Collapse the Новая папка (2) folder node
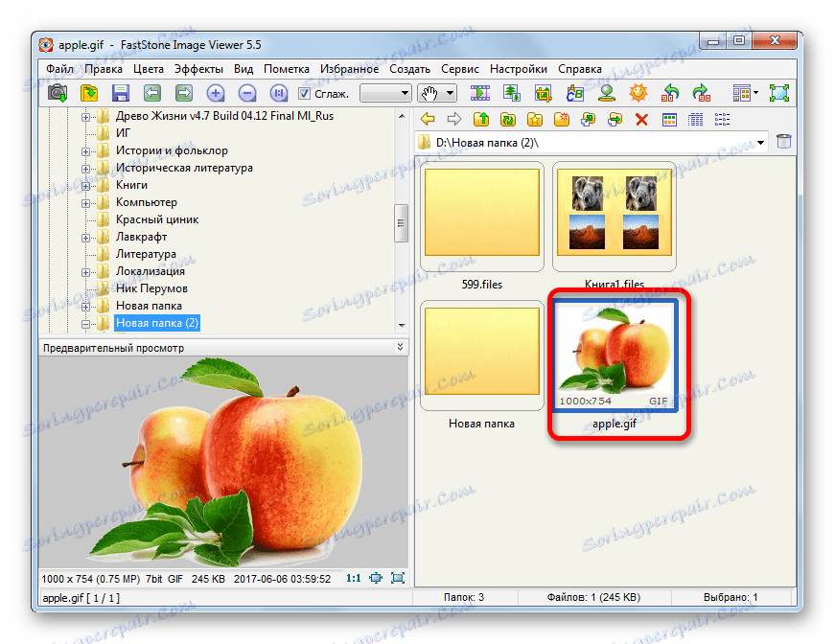This screenshot has width=835, height=644. pyautogui.click(x=85, y=324)
